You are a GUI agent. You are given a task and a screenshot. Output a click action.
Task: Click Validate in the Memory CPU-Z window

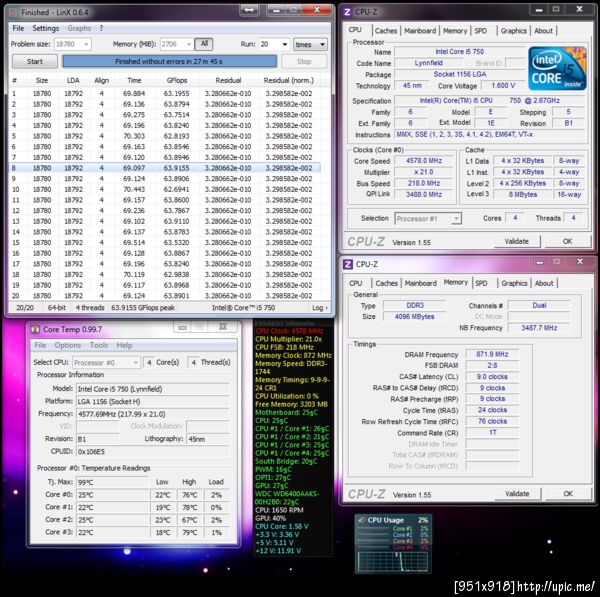coord(517,494)
